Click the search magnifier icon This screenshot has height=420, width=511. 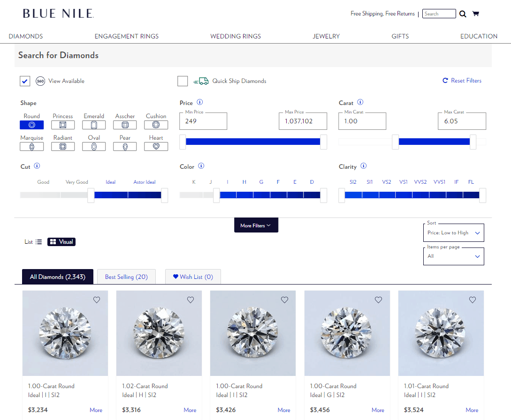click(x=463, y=14)
